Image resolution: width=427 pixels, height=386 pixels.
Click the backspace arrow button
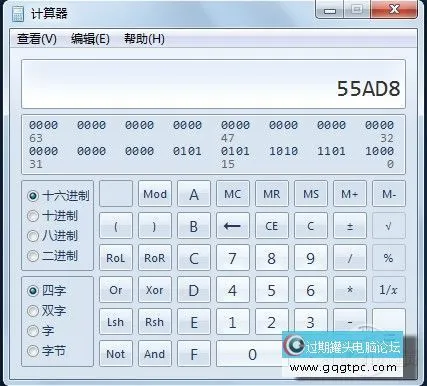[233, 226]
